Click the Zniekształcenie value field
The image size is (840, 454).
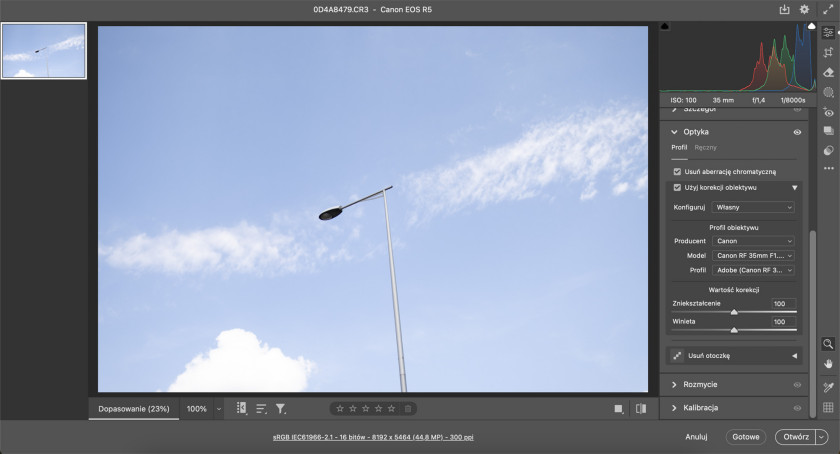[784, 303]
